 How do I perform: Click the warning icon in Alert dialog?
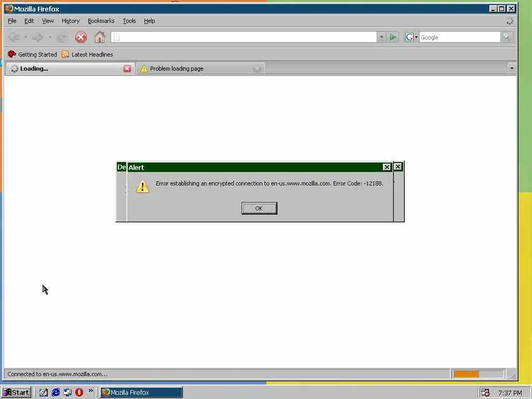[142, 187]
